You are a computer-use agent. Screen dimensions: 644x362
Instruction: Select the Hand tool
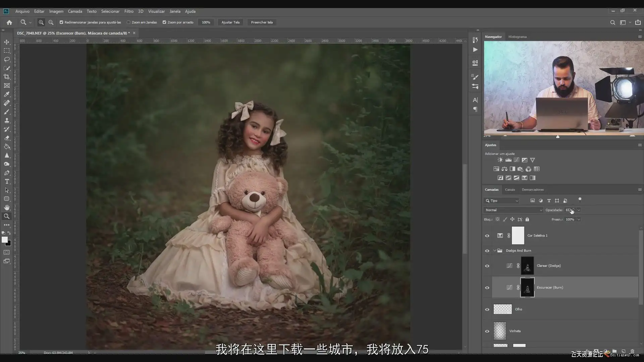7,207
